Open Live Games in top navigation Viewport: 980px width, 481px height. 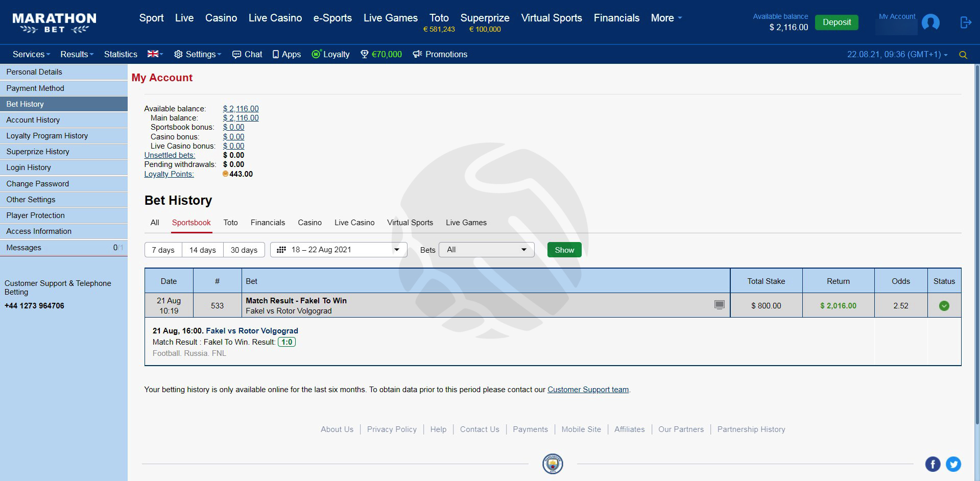tap(391, 18)
